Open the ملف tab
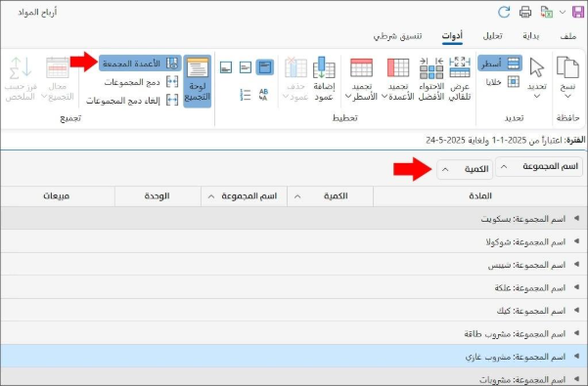 tap(568, 36)
